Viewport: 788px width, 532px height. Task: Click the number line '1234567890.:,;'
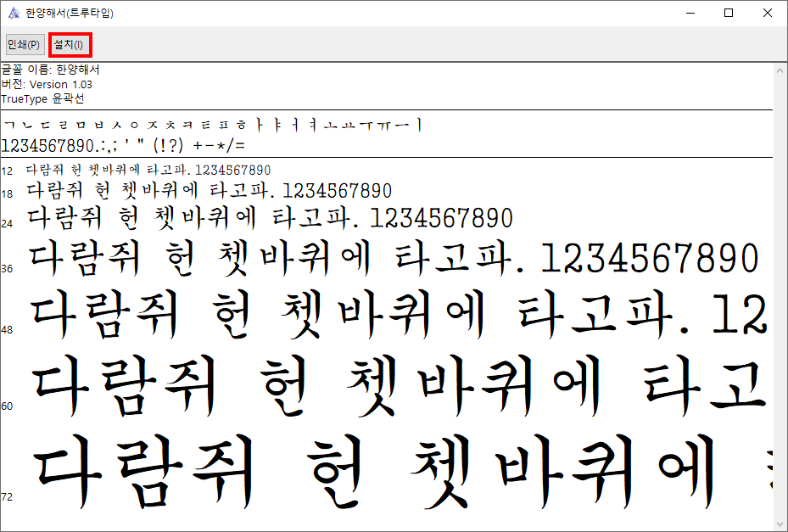point(123,146)
